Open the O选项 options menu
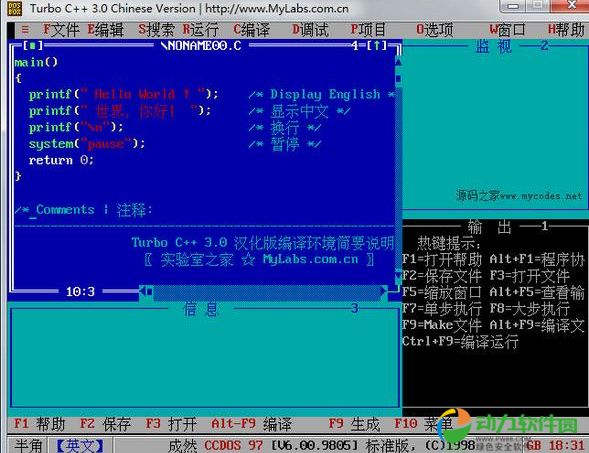 click(x=435, y=29)
